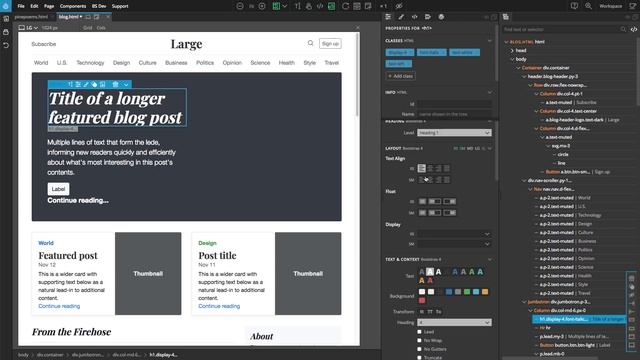
Task: Open the WordPress panel icon
Action: pyautogui.click(x=441, y=17)
